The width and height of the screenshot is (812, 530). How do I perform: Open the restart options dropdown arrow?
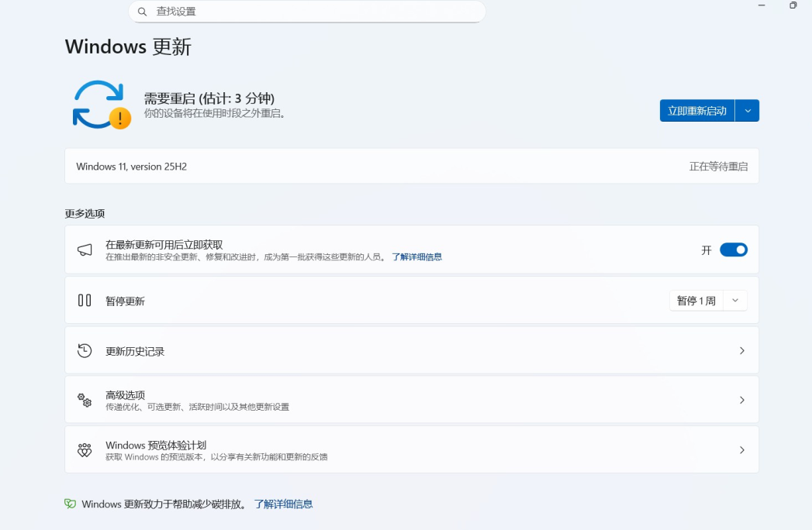pyautogui.click(x=748, y=111)
